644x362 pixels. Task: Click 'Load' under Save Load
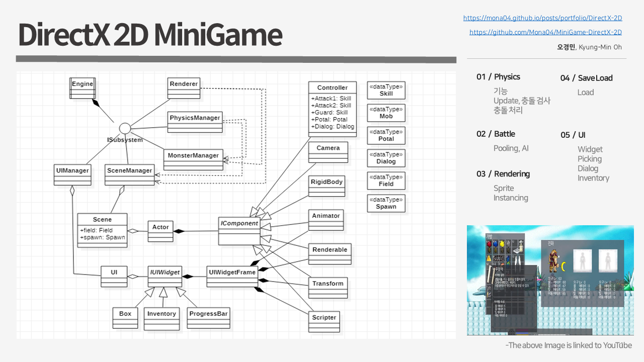(586, 93)
